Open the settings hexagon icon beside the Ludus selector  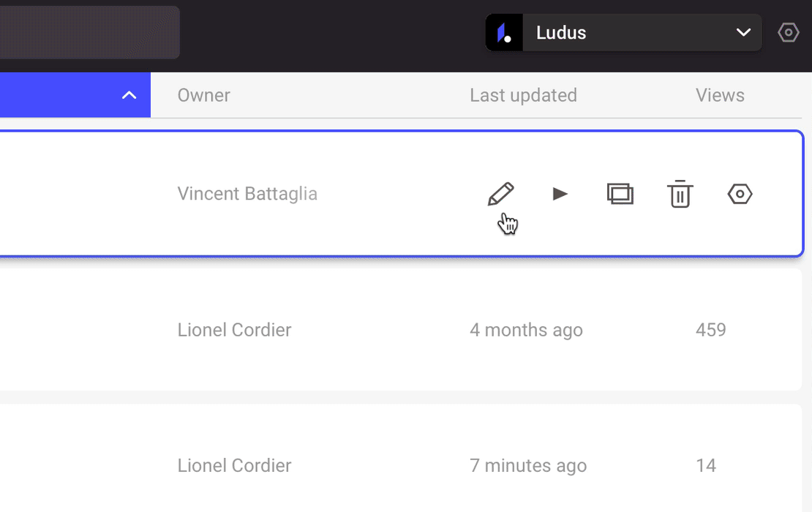coord(788,32)
